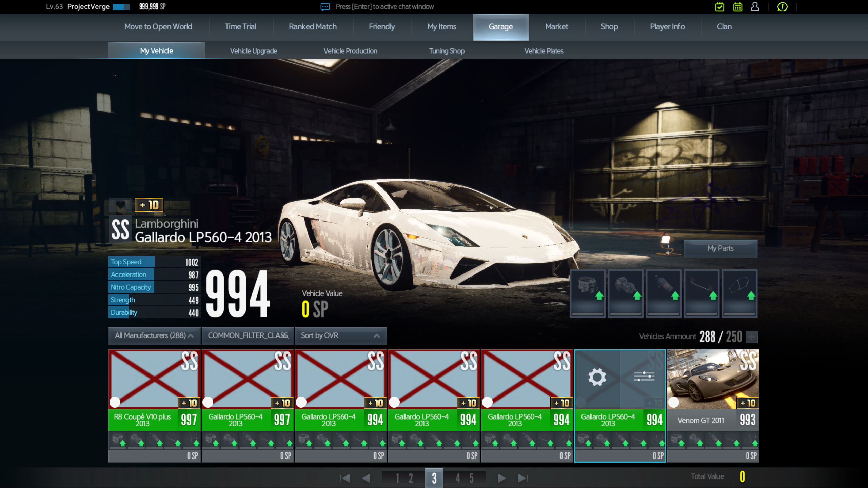Switch to Market tab
The width and height of the screenshot is (868, 488).
[556, 27]
